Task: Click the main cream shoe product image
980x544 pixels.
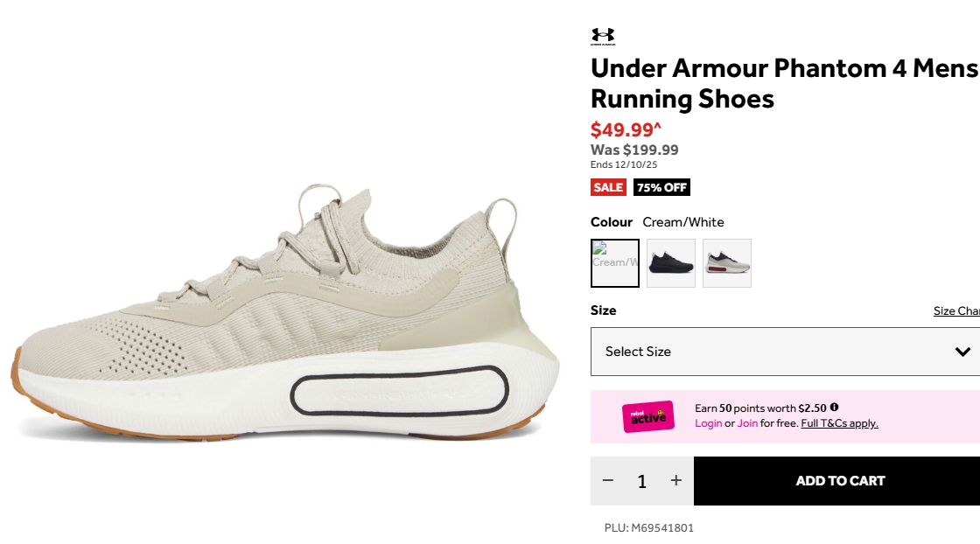Action: point(285,312)
